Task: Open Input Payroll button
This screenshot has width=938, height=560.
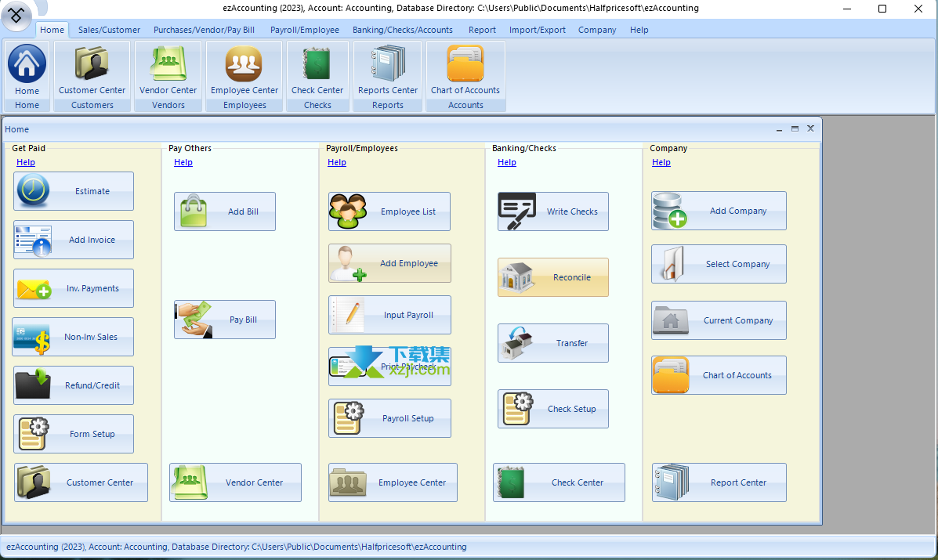Action: pyautogui.click(x=389, y=315)
